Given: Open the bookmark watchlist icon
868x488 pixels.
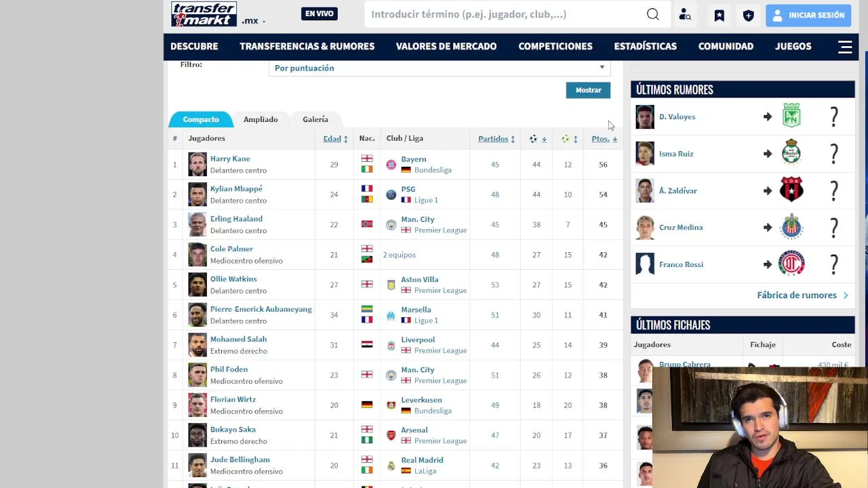Looking at the screenshot, I should click(719, 15).
